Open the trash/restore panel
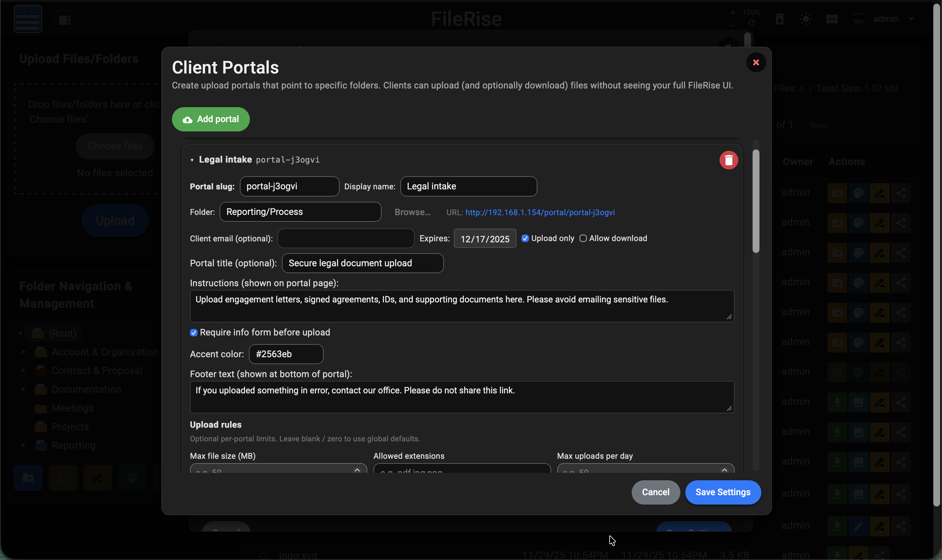This screenshot has height=560, width=942. point(780,19)
